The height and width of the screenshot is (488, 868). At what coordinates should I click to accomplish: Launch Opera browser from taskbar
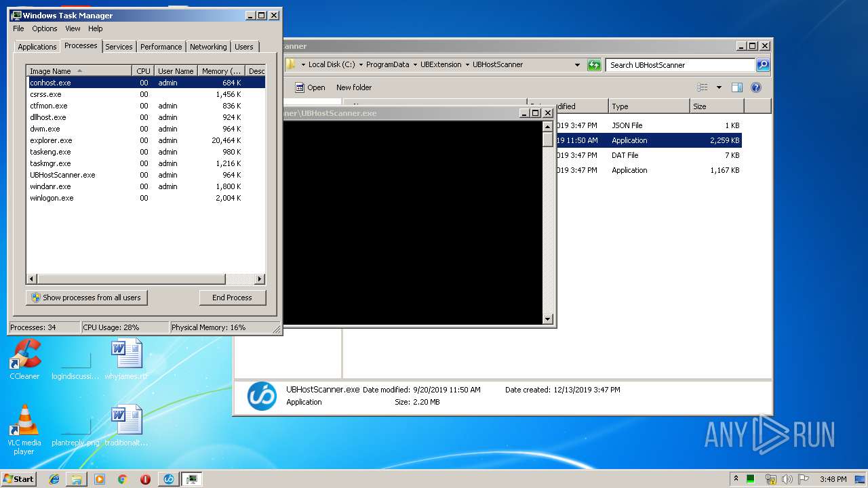145,479
